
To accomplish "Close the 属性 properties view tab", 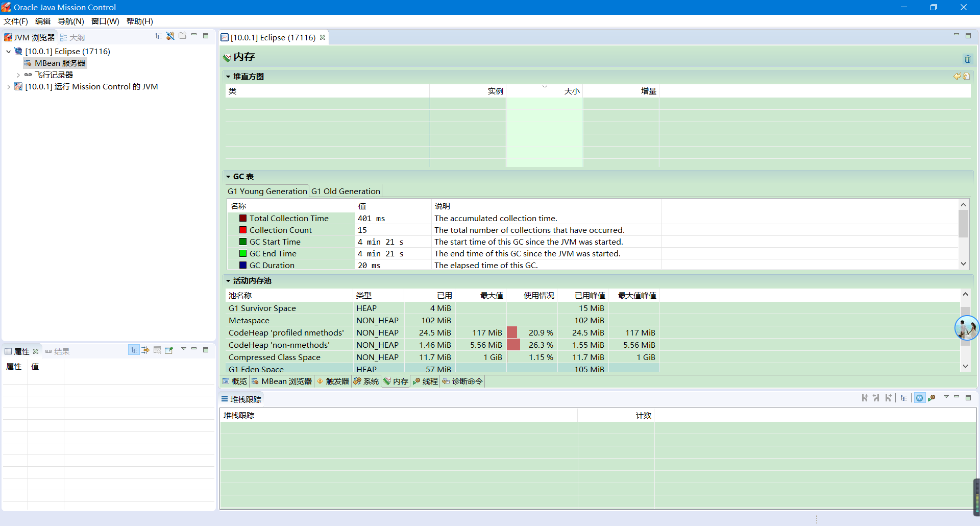I will (x=36, y=351).
